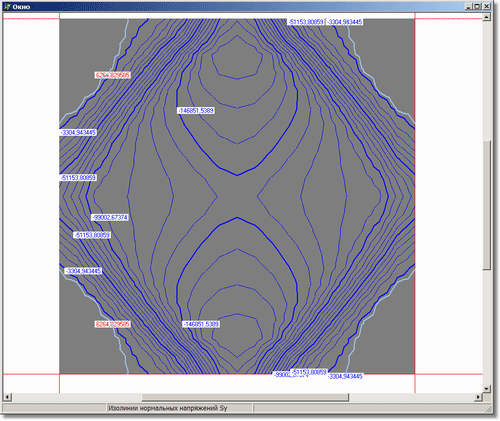The height and width of the screenshot is (421, 500).
Task: Click status bar text Изолинии нормальных напряжений Sy
Action: point(168,408)
